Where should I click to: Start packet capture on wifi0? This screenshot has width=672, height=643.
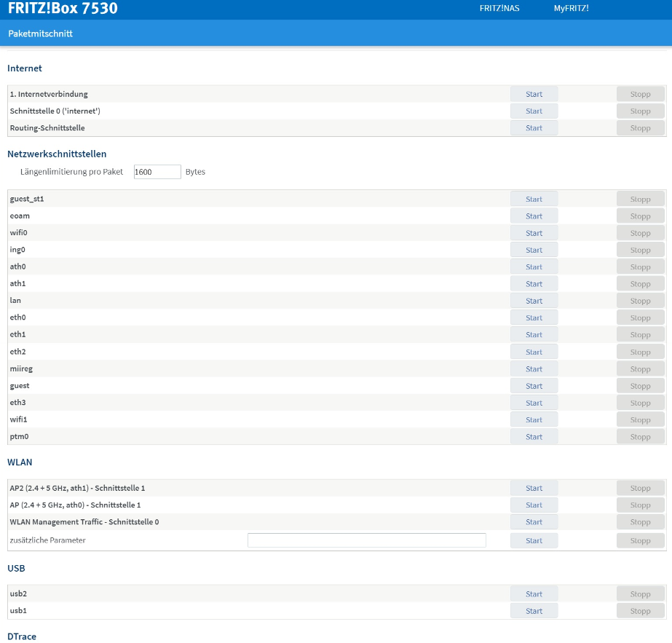(534, 233)
